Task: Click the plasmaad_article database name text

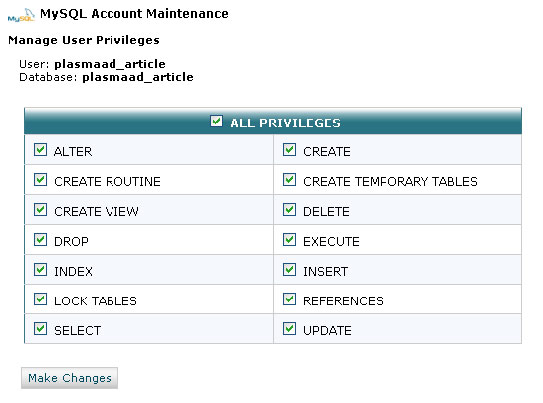Action: pos(138,77)
